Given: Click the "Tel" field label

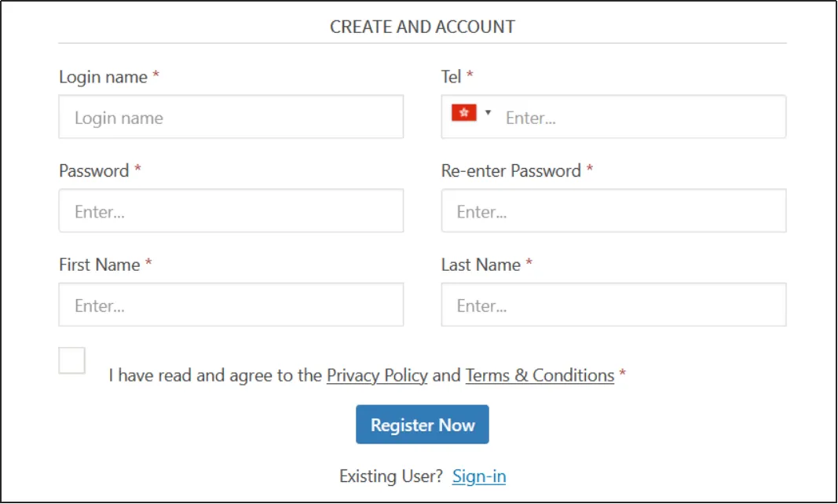Looking at the screenshot, I should pos(451,76).
